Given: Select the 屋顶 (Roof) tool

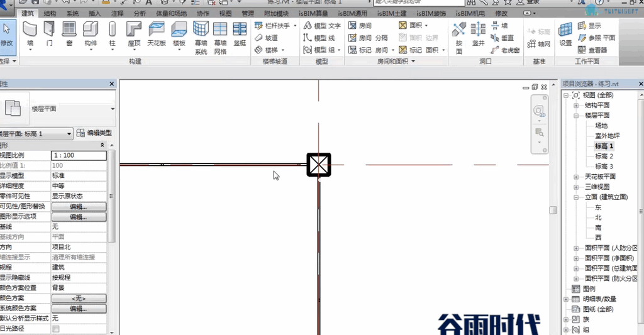Looking at the screenshot, I should click(x=135, y=35).
